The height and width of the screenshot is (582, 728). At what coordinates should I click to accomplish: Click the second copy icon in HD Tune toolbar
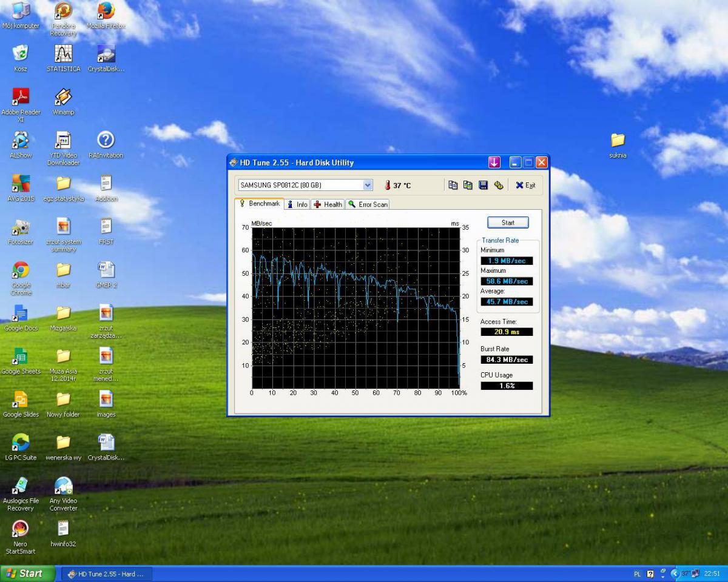pos(468,185)
